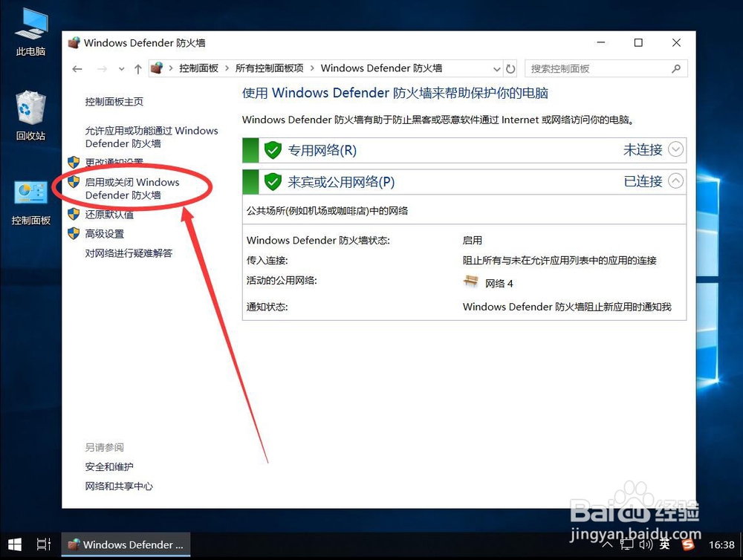Open 网络和共享中心 link
Viewport: 743px width, 560px height.
(118, 486)
